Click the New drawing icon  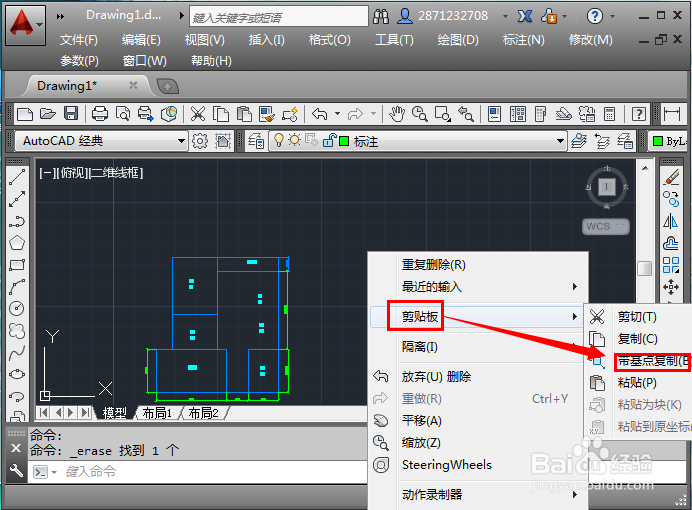(25, 114)
